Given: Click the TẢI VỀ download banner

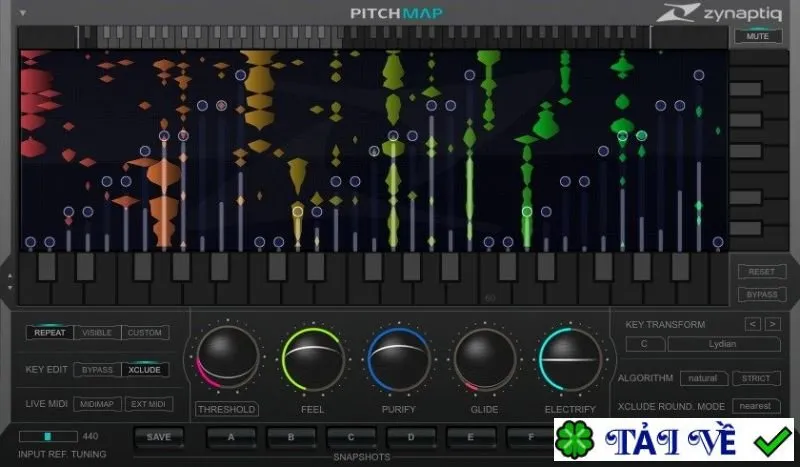Looking at the screenshot, I should 673,439.
